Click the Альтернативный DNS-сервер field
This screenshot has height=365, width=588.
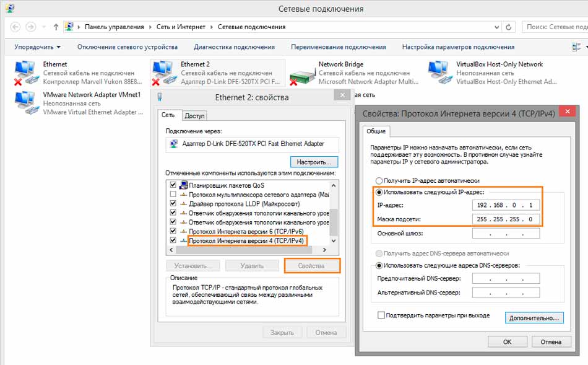tap(506, 292)
